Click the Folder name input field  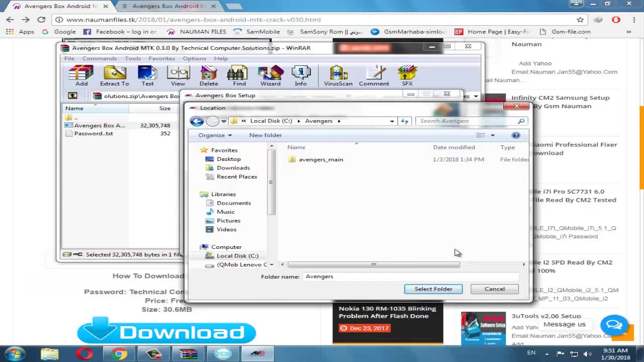411,277
